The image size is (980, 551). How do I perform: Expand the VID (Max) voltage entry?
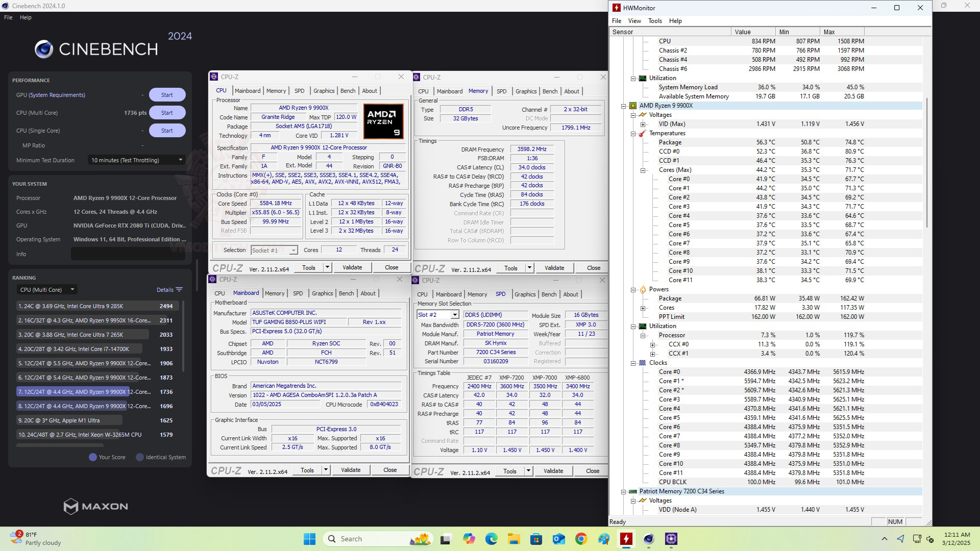(643, 124)
